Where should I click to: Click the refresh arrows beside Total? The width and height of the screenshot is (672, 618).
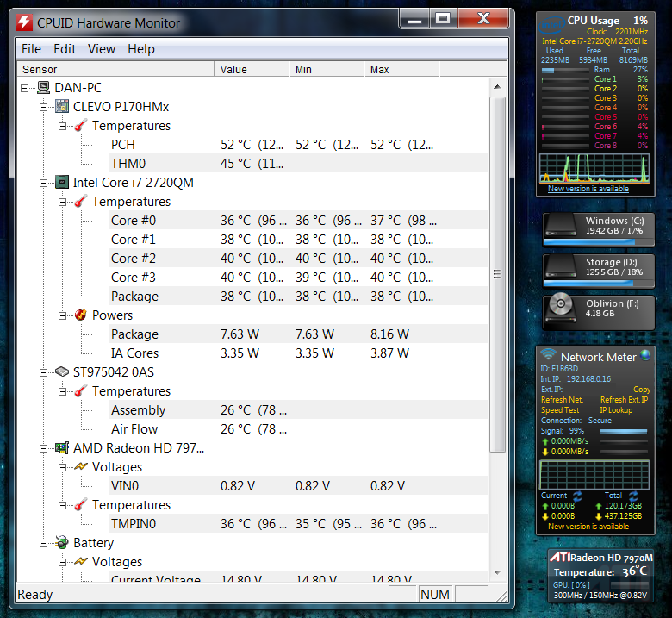click(633, 496)
